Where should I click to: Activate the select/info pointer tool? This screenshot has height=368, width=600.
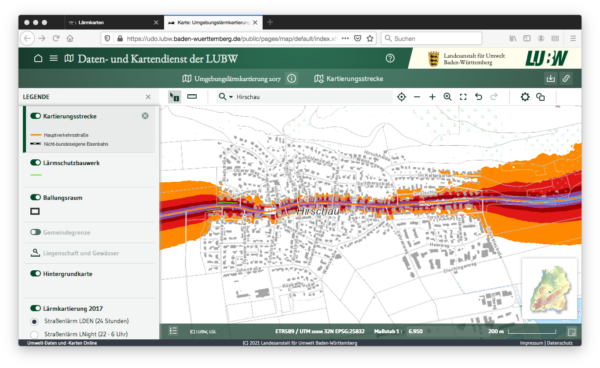click(x=174, y=97)
